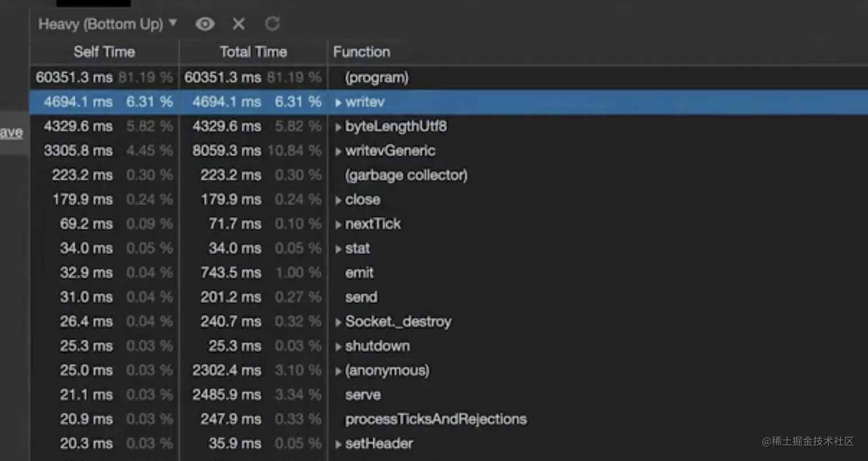
Task: Expand the writevGeneric call tree
Action: pyautogui.click(x=338, y=152)
